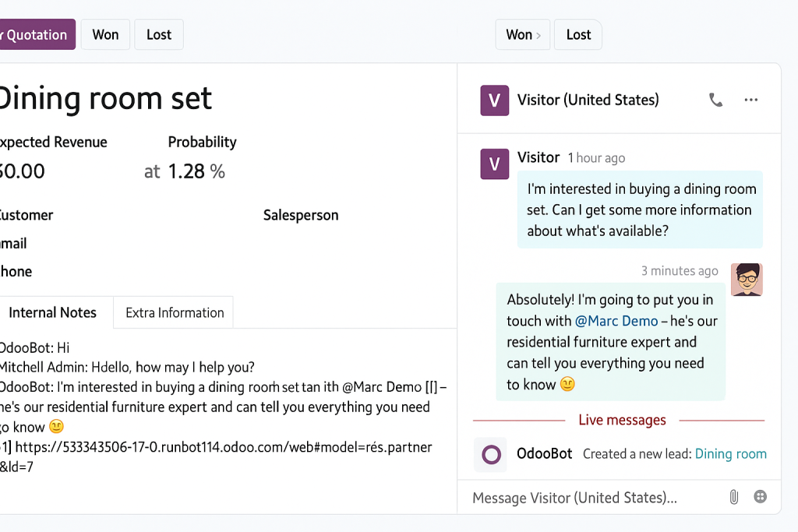
Task: Click 'Mitchell Admin: Hdello' note line
Action: [127, 367]
